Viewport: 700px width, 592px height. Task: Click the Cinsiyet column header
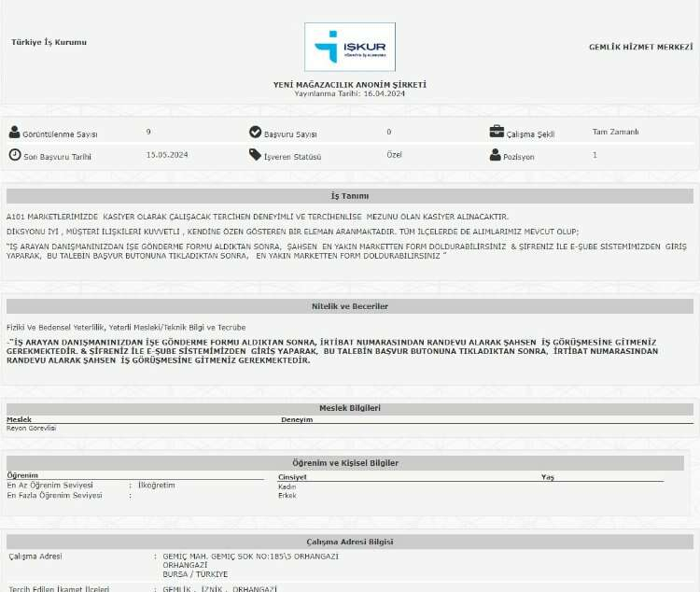(x=292, y=476)
